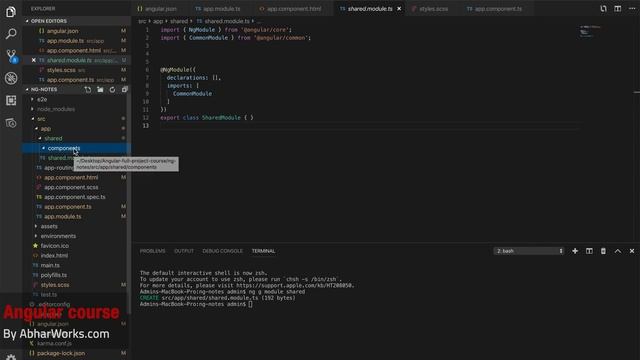Kill the active terminal
Viewport: 640px width, 360px height.
(x=603, y=251)
